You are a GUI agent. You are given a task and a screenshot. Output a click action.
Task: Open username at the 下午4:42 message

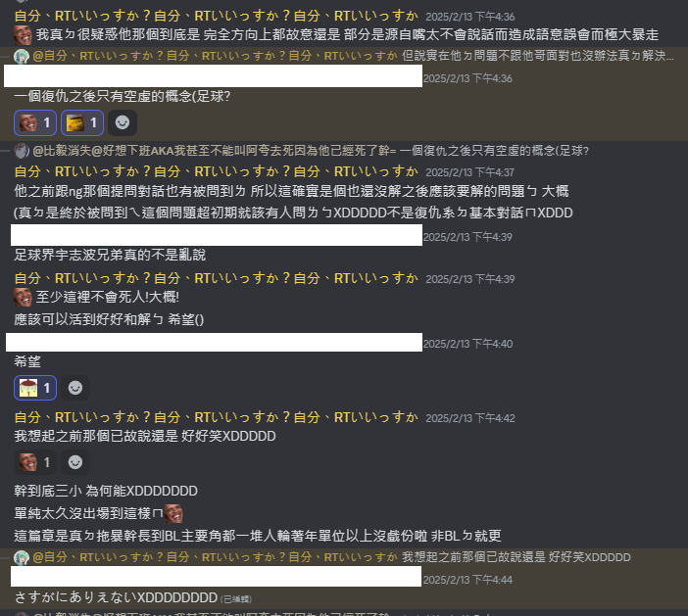(216, 417)
